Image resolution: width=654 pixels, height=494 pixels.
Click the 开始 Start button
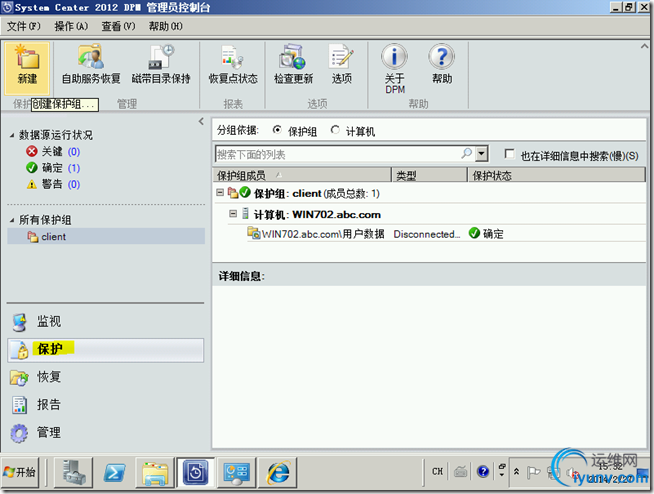(20, 472)
